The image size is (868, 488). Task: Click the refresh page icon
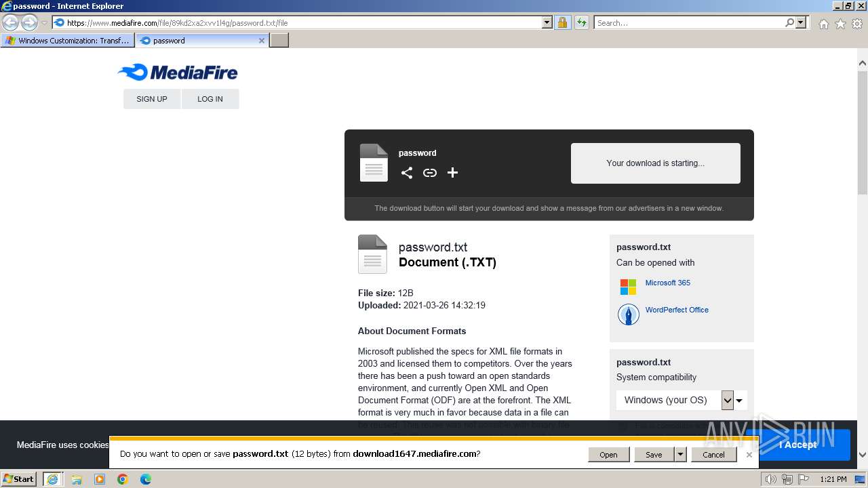click(x=581, y=22)
